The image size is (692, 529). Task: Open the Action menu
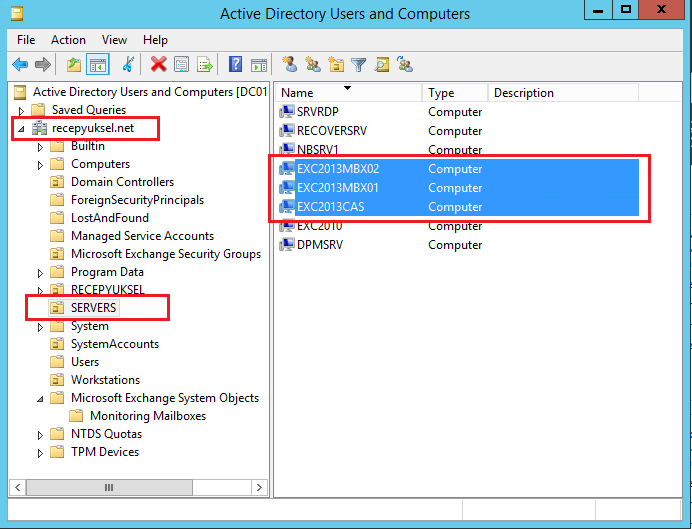[68, 40]
